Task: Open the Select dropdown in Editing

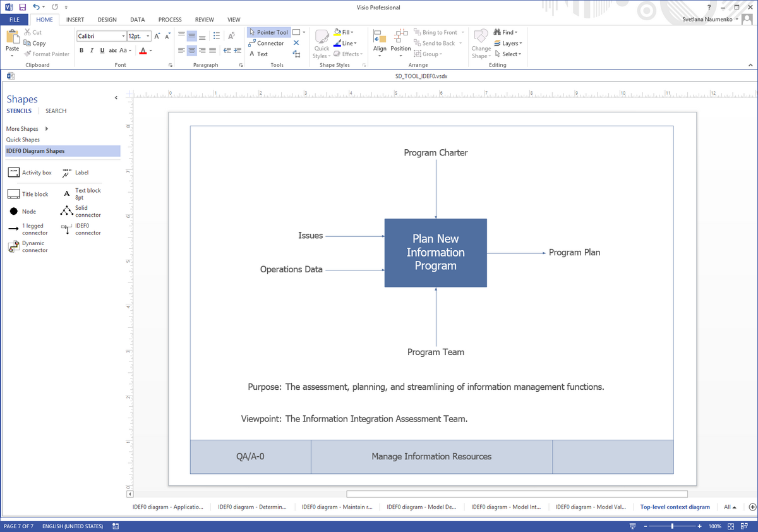Action: coord(508,54)
